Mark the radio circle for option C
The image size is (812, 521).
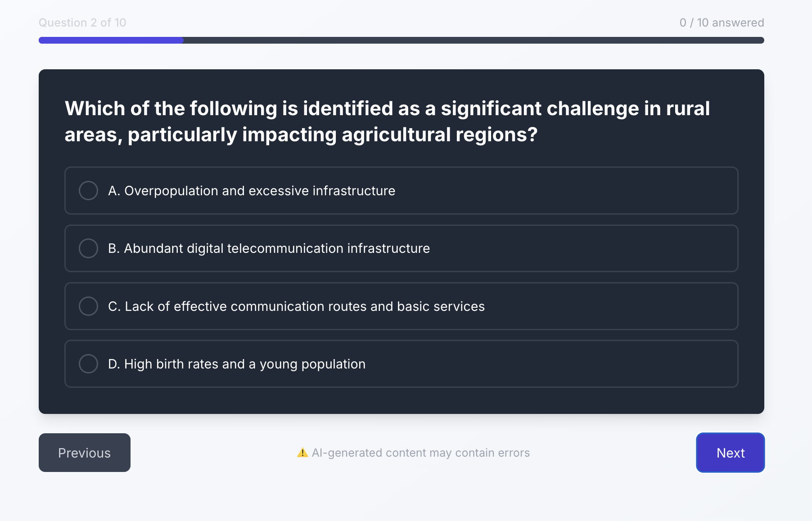pos(88,306)
